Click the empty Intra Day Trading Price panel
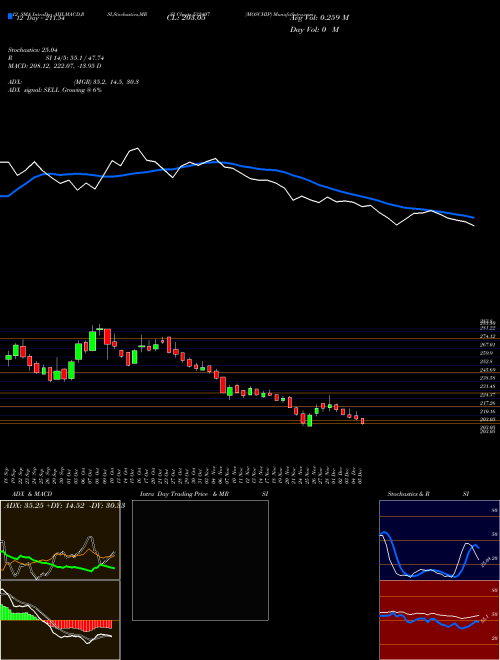 (200, 560)
